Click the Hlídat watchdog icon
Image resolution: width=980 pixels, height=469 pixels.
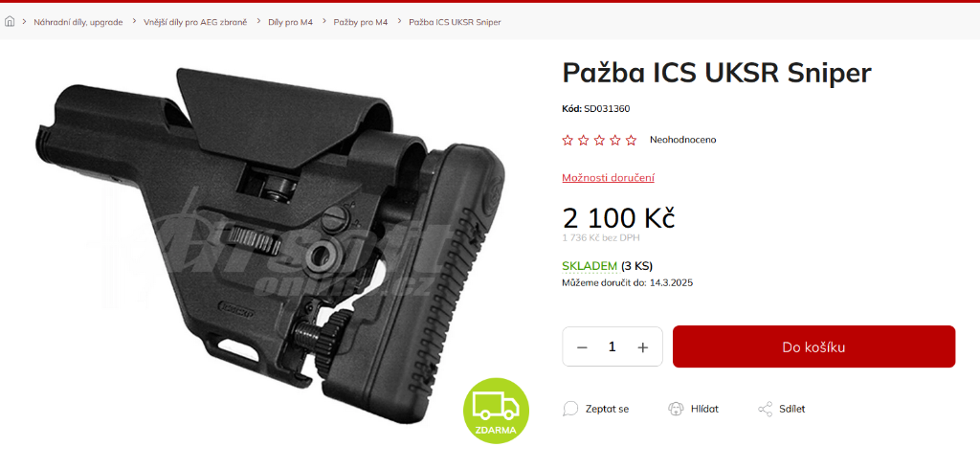click(676, 409)
